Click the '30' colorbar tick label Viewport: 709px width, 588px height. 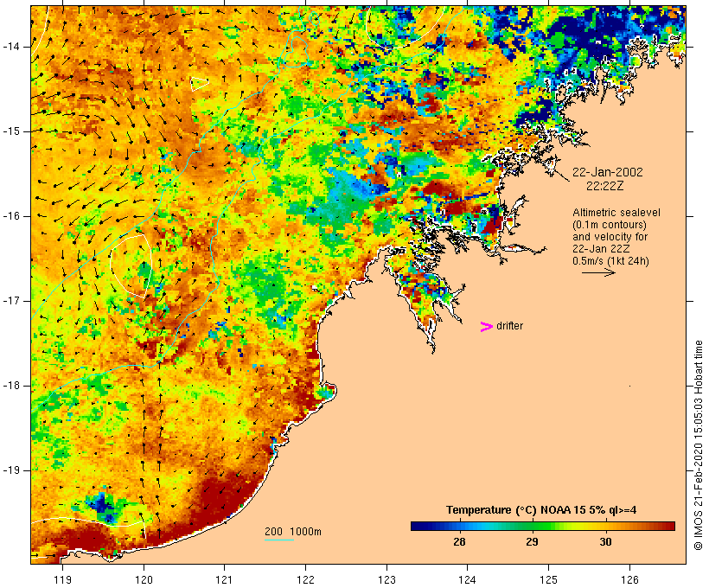[605, 542]
